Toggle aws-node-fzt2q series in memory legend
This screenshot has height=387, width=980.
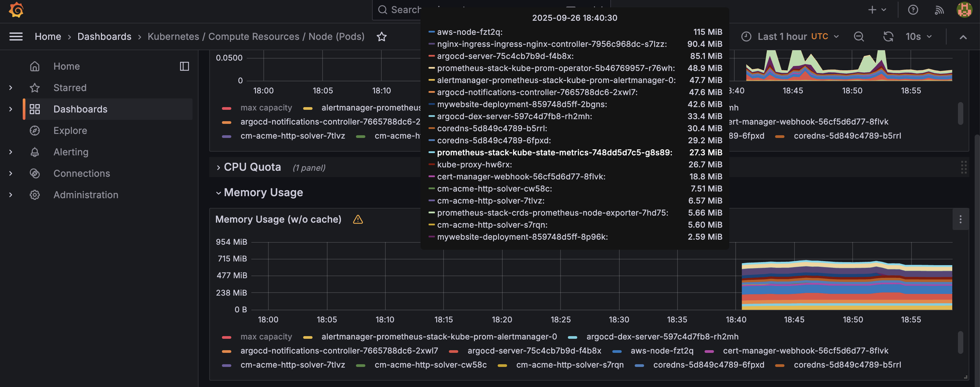coord(661,351)
